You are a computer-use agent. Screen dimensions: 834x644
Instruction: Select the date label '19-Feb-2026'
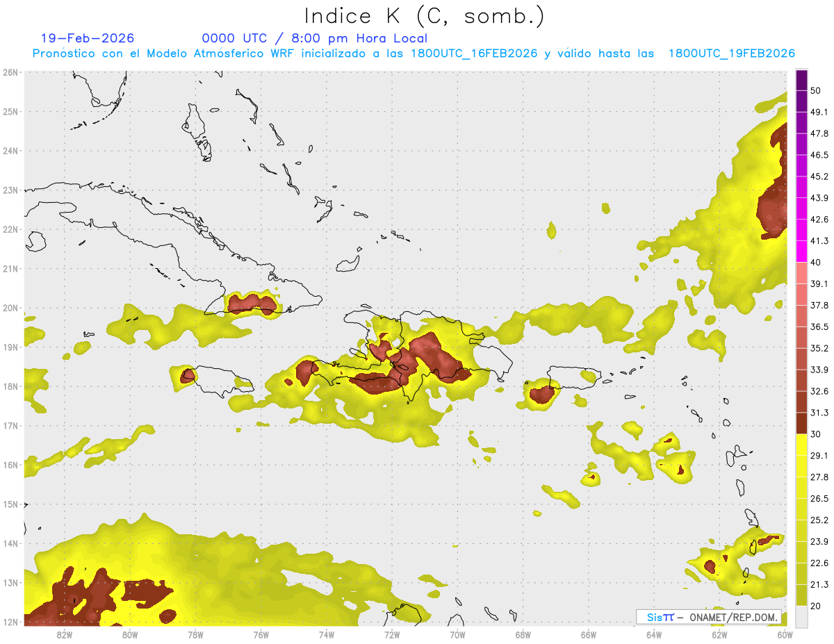coord(88,38)
